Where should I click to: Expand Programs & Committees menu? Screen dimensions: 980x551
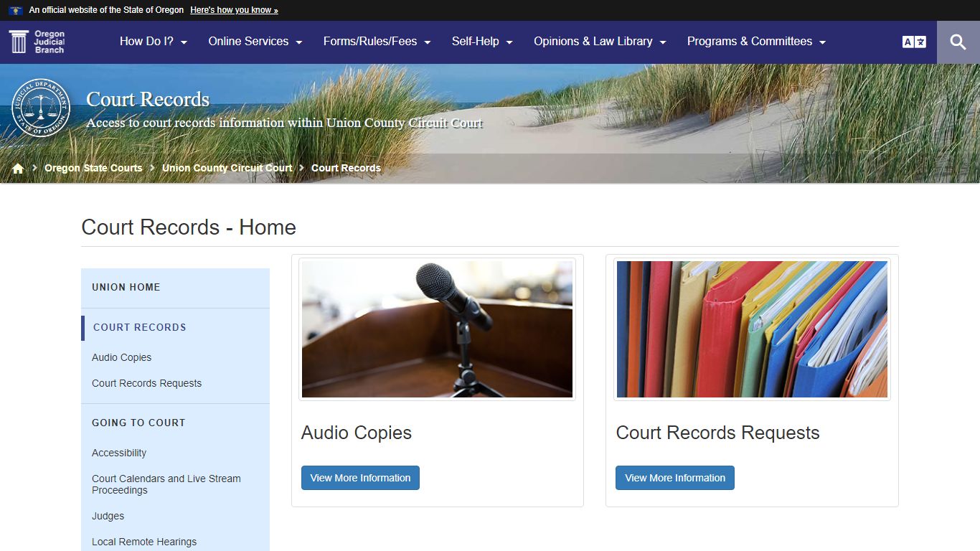pyautogui.click(x=756, y=42)
